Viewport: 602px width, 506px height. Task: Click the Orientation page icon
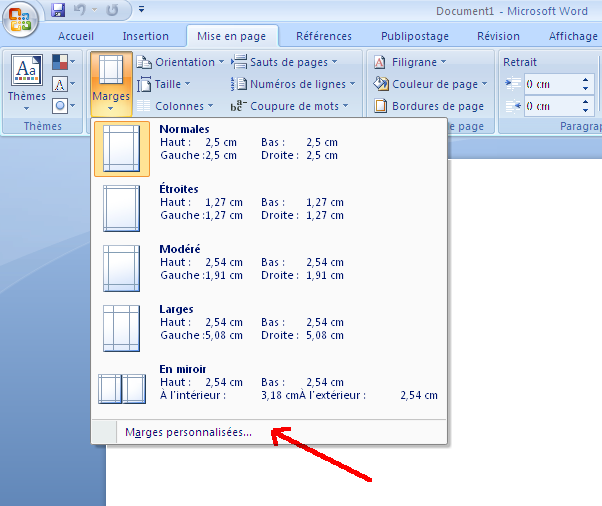[x=144, y=62]
